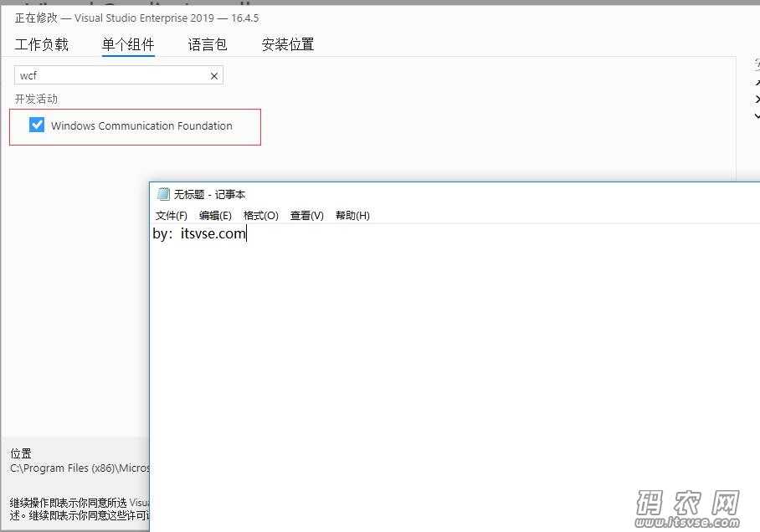Open Notepad 编辑(E) menu
Viewport: 760px width, 532px height.
[215, 216]
